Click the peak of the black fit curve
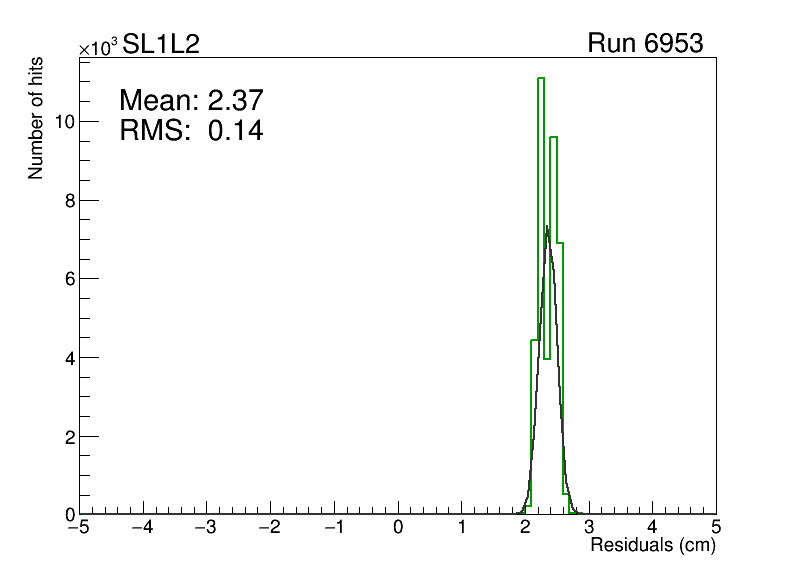This screenshot has height=572, width=796. [x=547, y=228]
